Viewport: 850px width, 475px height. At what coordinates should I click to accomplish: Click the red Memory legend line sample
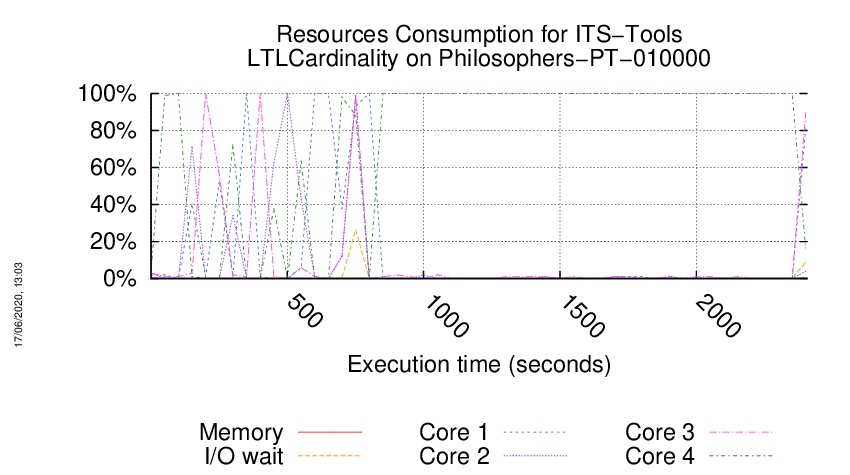click(330, 432)
